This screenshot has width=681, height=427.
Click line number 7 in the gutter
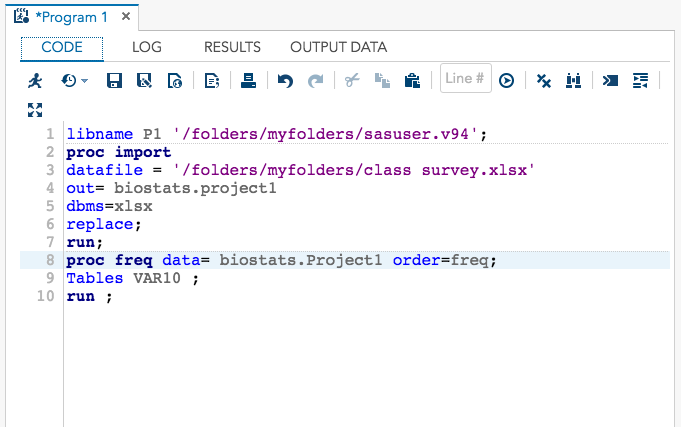tap(50, 242)
